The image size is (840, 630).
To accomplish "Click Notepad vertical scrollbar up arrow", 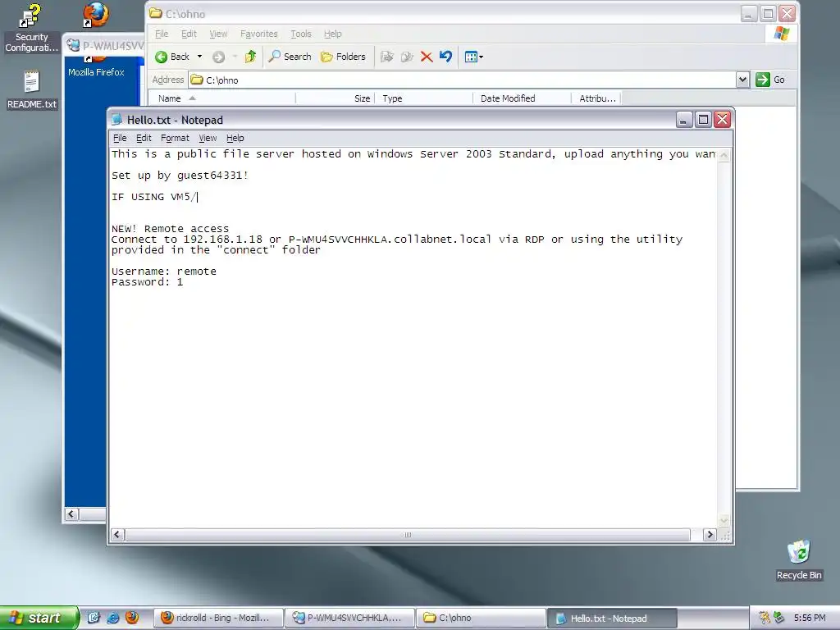I will pyautogui.click(x=724, y=155).
